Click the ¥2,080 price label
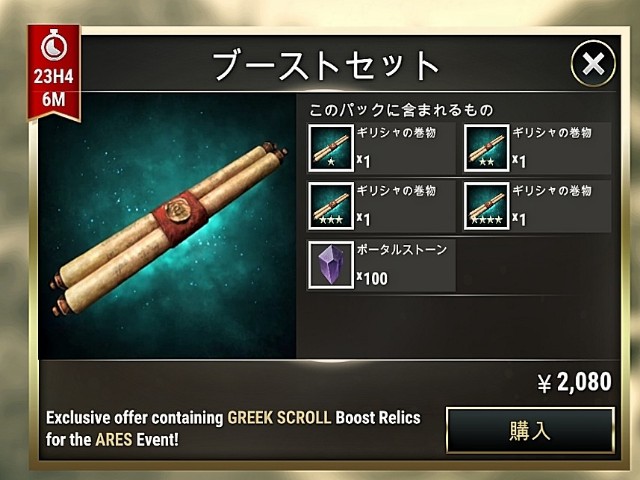 tap(574, 382)
